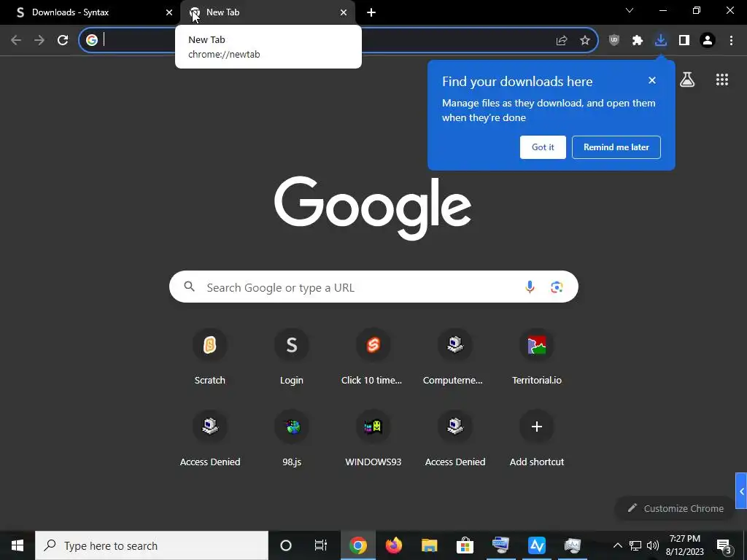Click Customize Chrome
Image resolution: width=747 pixels, height=560 pixels.
pyautogui.click(x=676, y=508)
